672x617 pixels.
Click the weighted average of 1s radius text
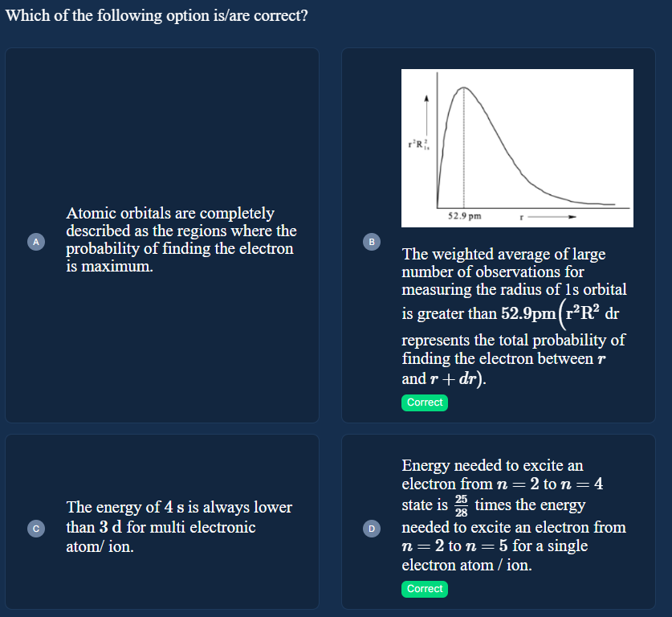tap(515, 316)
